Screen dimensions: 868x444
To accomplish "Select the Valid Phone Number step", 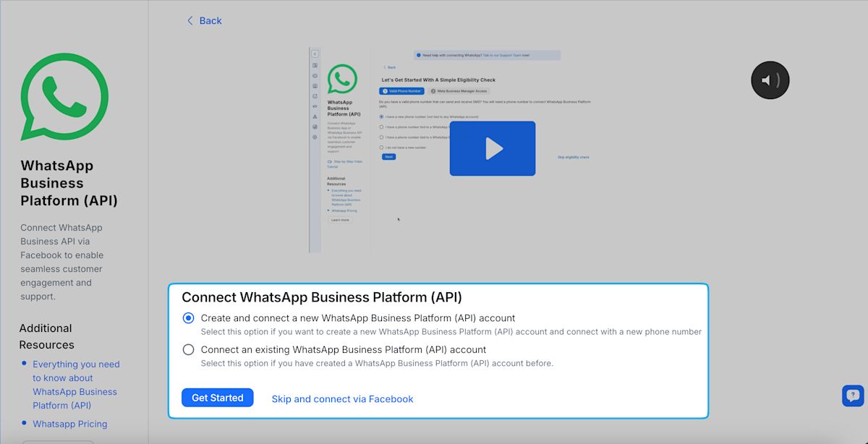I will [402, 91].
